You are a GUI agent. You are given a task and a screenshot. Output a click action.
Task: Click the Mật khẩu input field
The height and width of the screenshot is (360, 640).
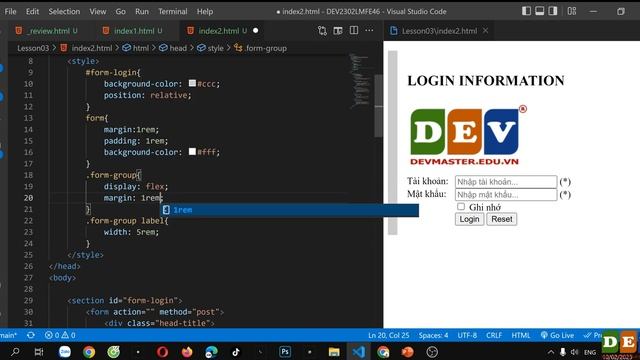tap(506, 195)
